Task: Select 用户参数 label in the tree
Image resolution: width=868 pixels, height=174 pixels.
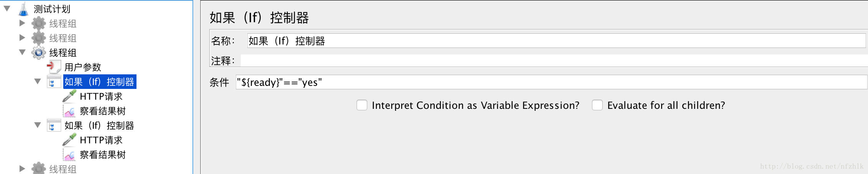Action: coord(82,67)
